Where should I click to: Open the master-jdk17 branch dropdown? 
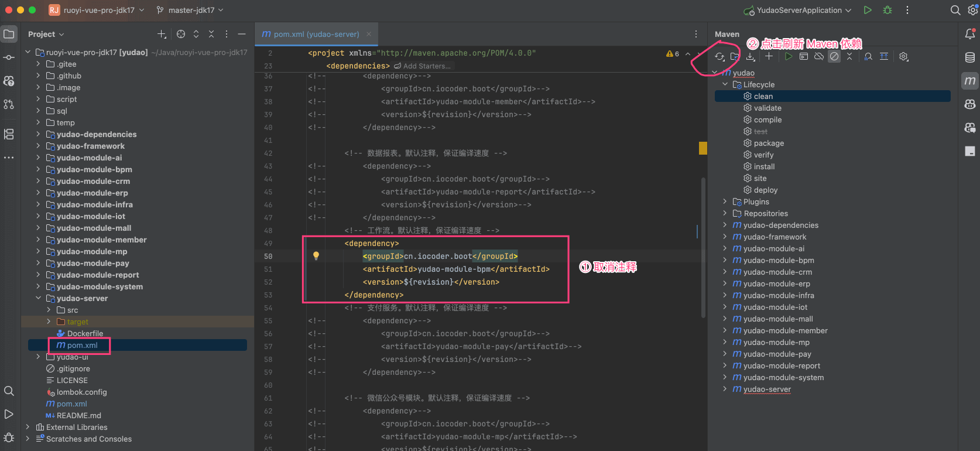pyautogui.click(x=190, y=11)
